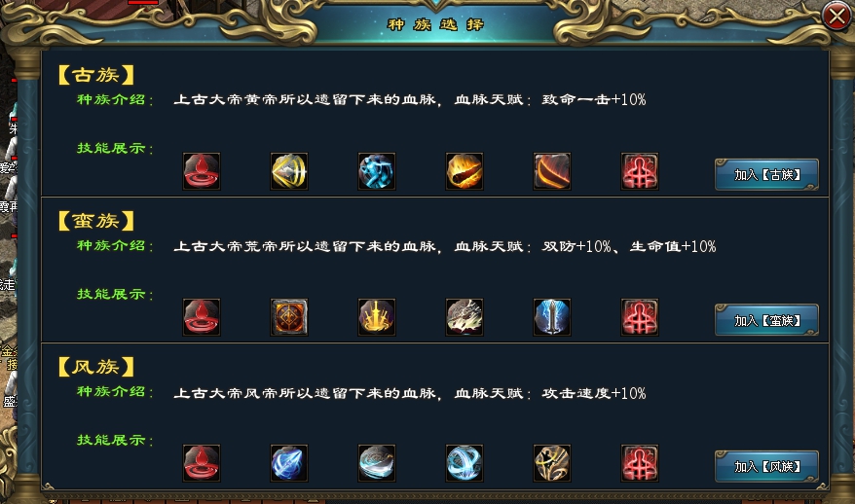Image resolution: width=855 pixels, height=504 pixels.
Task: Select the 古族 red rune symbol skill
Action: (x=640, y=171)
